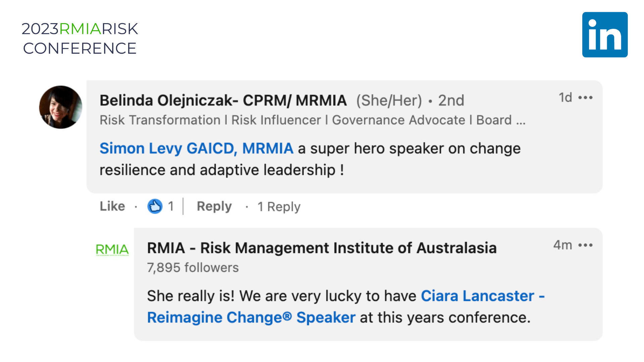Reply to Belinda's comment

coord(214,206)
